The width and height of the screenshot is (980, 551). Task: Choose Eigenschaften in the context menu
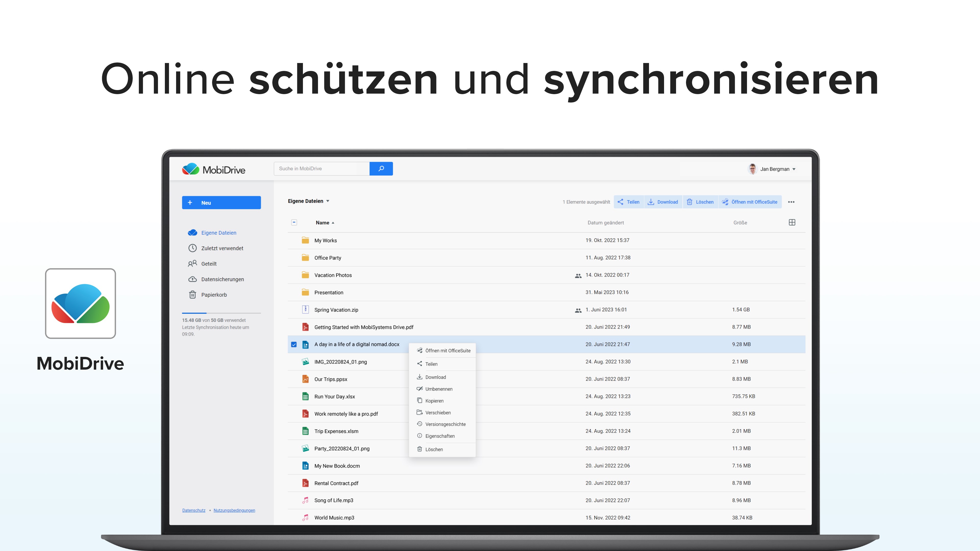(x=443, y=436)
